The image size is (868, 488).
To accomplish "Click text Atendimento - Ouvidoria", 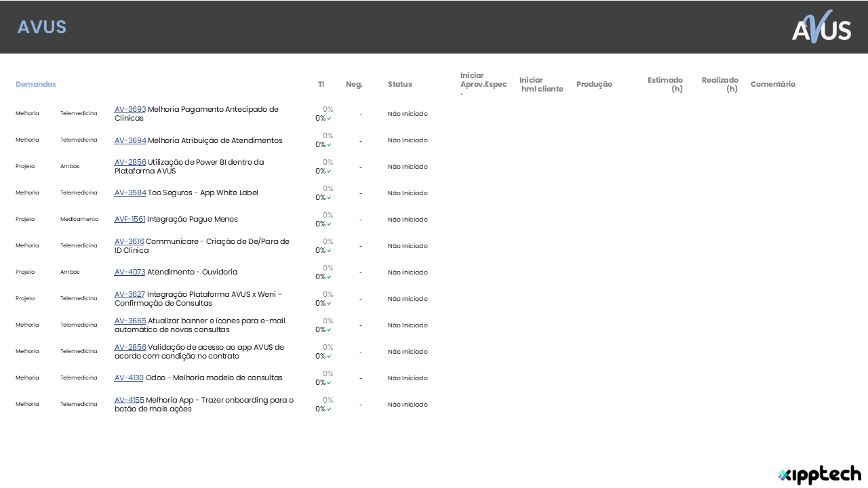I will (x=193, y=272).
